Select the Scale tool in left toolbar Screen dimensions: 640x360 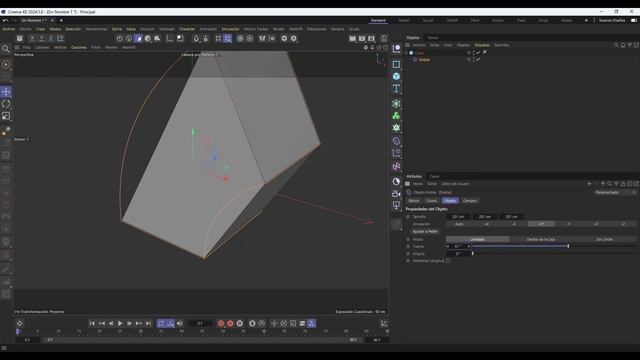[x=6, y=116]
